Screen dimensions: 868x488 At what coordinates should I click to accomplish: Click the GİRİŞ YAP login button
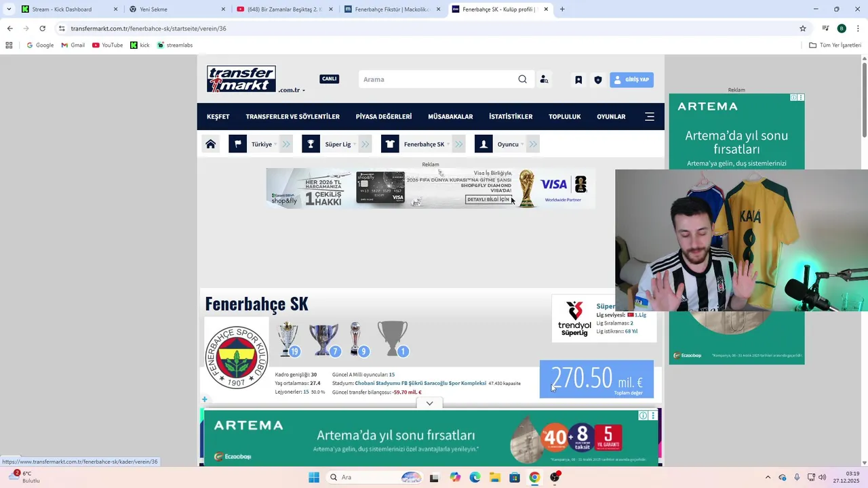tap(631, 79)
